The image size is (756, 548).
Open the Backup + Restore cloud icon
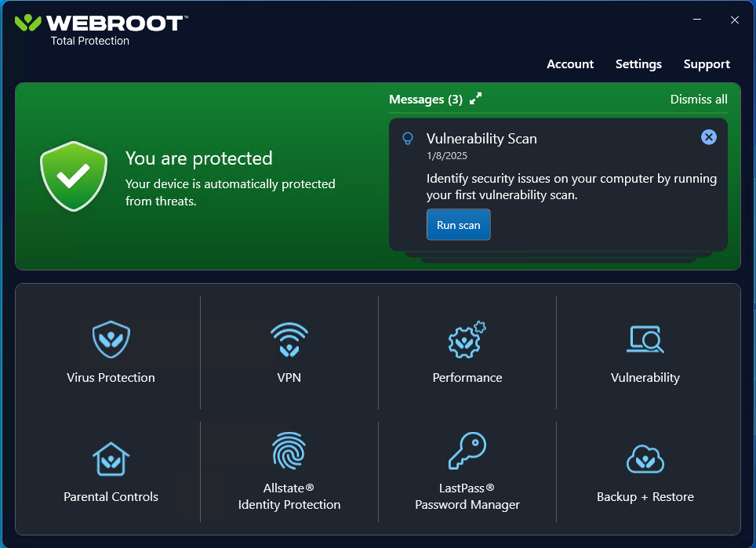point(645,459)
